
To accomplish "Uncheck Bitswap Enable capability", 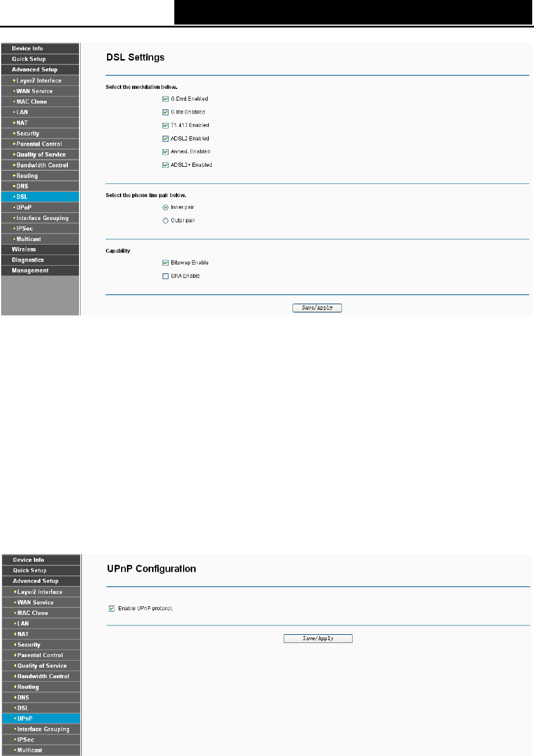I will click(166, 263).
